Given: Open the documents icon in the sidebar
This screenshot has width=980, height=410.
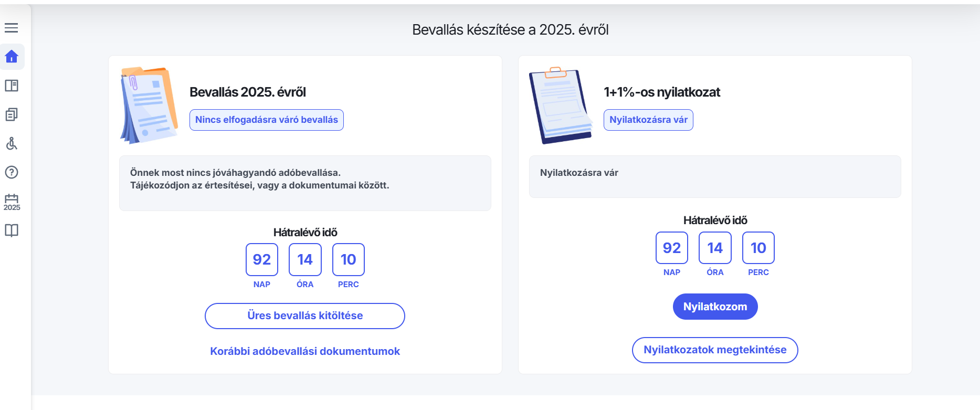Looking at the screenshot, I should point(12,114).
